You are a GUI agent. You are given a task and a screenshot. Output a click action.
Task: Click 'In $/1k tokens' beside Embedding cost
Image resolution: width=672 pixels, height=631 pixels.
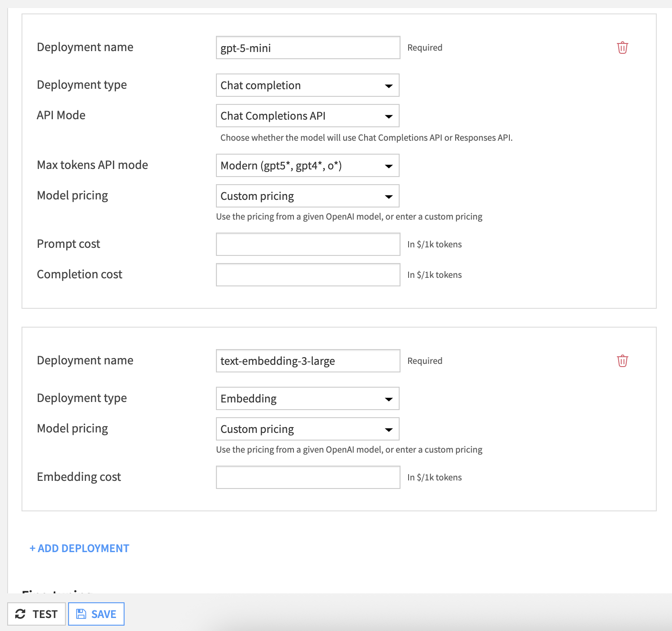pos(435,477)
